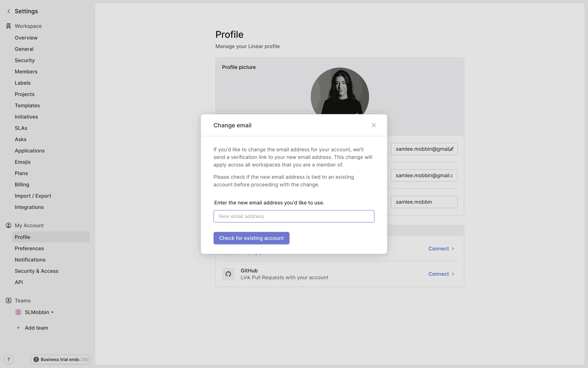Open Applications settings page

pos(30,151)
